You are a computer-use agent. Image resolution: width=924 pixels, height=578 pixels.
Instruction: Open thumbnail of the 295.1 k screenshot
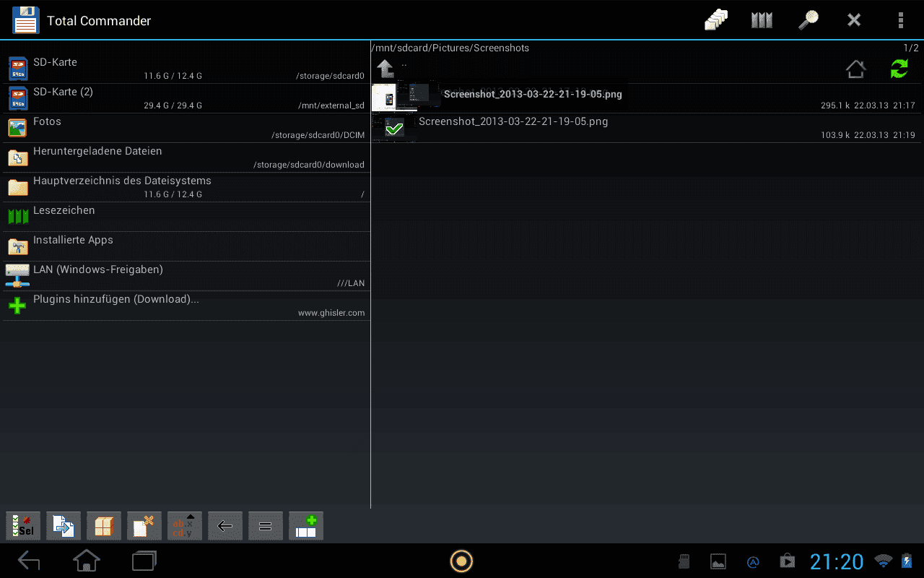[x=393, y=97]
